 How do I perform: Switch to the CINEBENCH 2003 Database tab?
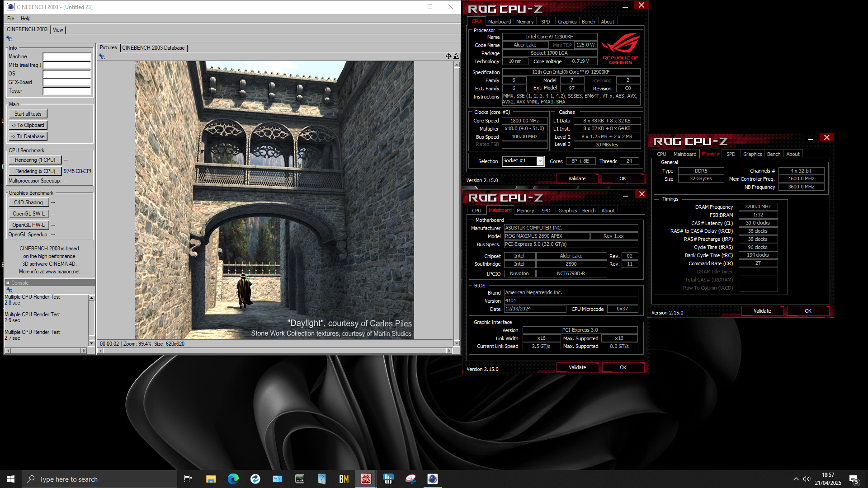[153, 48]
